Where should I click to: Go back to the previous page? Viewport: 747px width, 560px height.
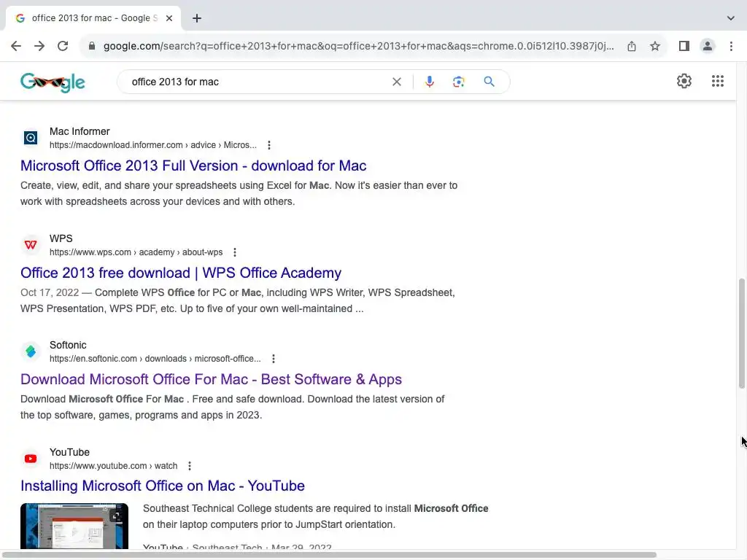[x=16, y=46]
